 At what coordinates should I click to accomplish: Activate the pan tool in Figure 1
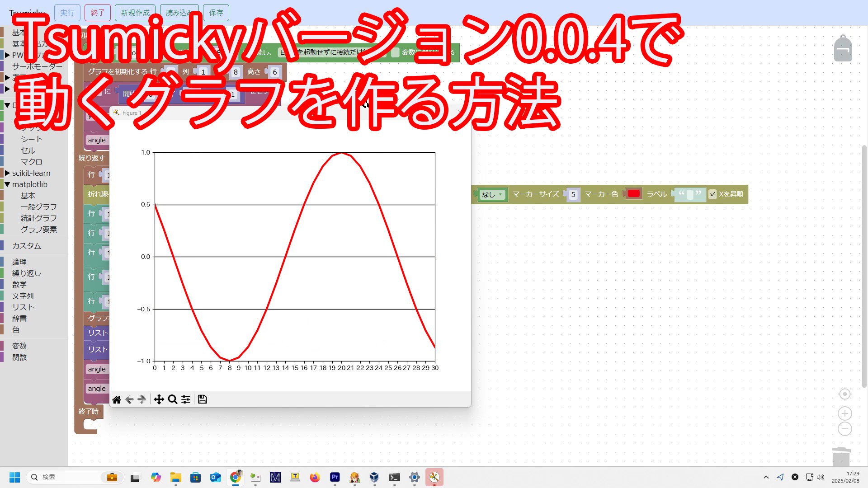point(159,399)
